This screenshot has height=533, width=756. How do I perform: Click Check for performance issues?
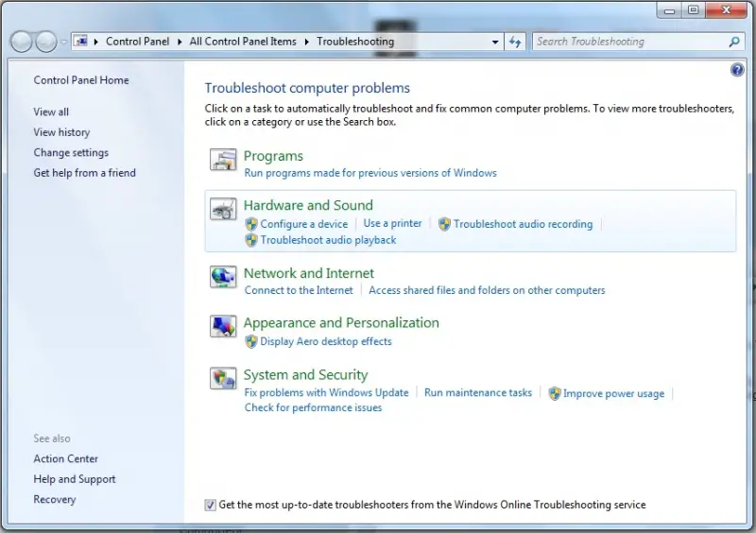[313, 407]
